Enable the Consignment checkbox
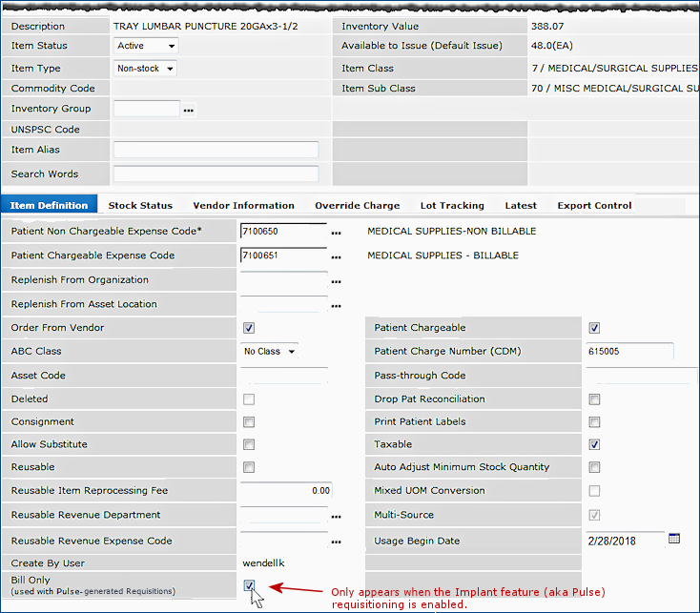700x613 pixels. (249, 422)
